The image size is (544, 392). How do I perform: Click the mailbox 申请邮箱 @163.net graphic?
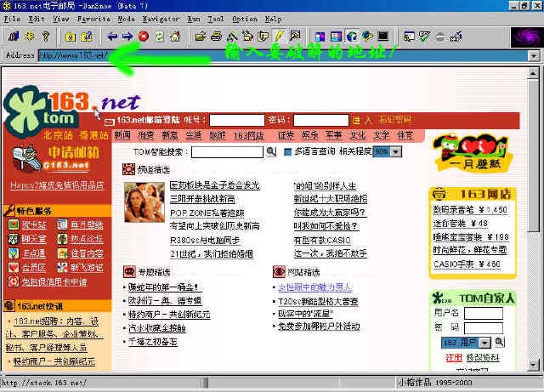55,158
